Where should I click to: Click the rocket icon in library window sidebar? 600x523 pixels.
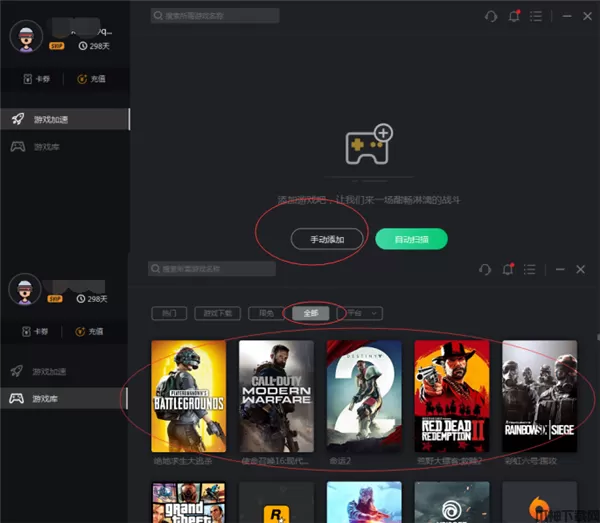pyautogui.click(x=16, y=371)
